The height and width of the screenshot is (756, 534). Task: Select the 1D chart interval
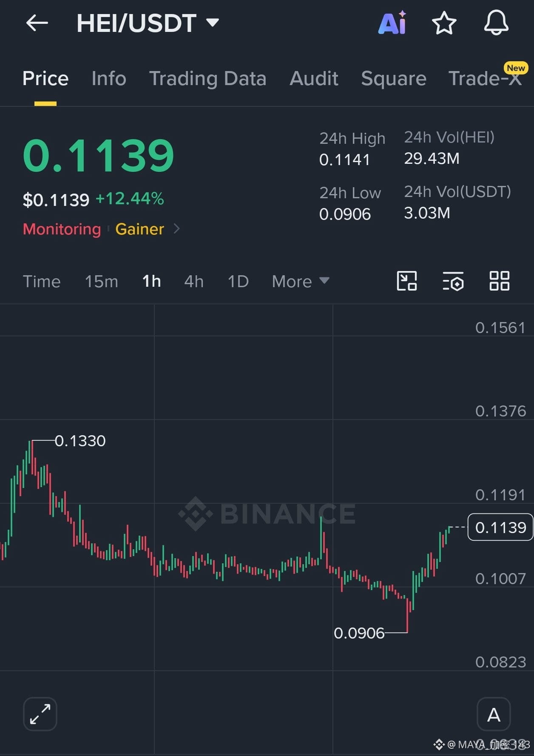(238, 281)
